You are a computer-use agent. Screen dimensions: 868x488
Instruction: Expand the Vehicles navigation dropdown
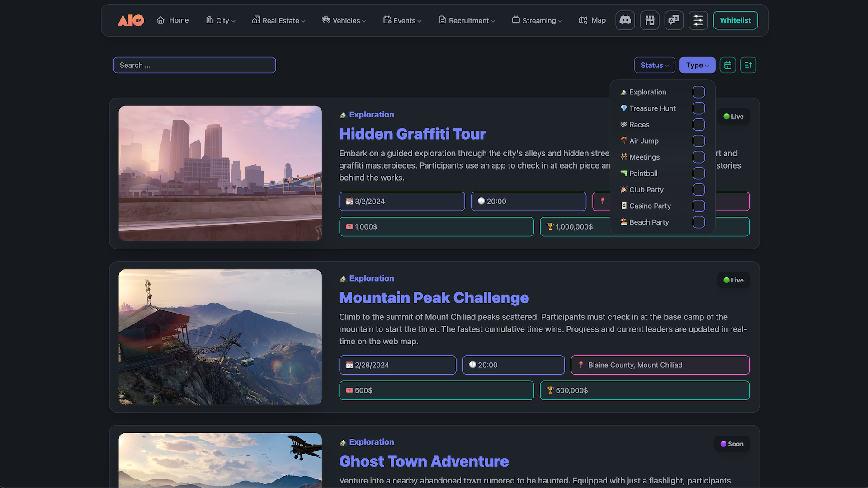(344, 20)
